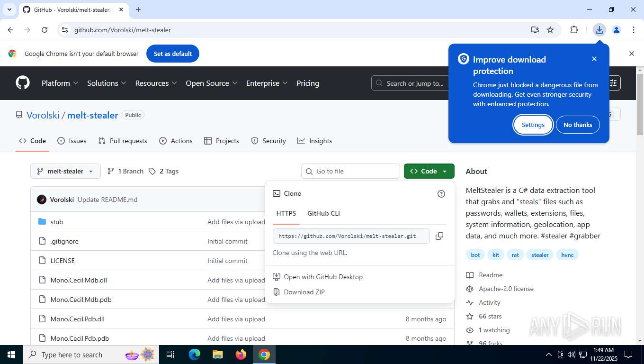The image size is (644, 364).
Task: Select the HTTPS clone tab
Action: 286,213
